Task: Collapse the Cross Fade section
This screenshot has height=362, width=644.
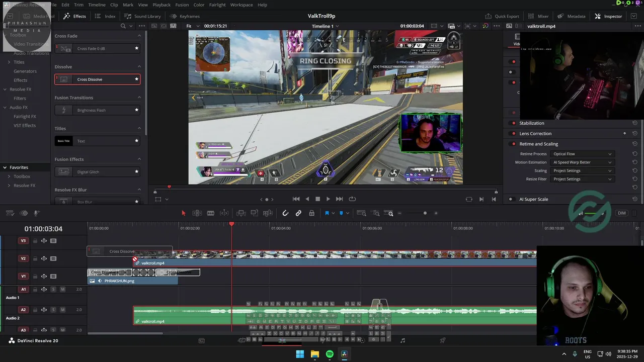Action: 139,36
